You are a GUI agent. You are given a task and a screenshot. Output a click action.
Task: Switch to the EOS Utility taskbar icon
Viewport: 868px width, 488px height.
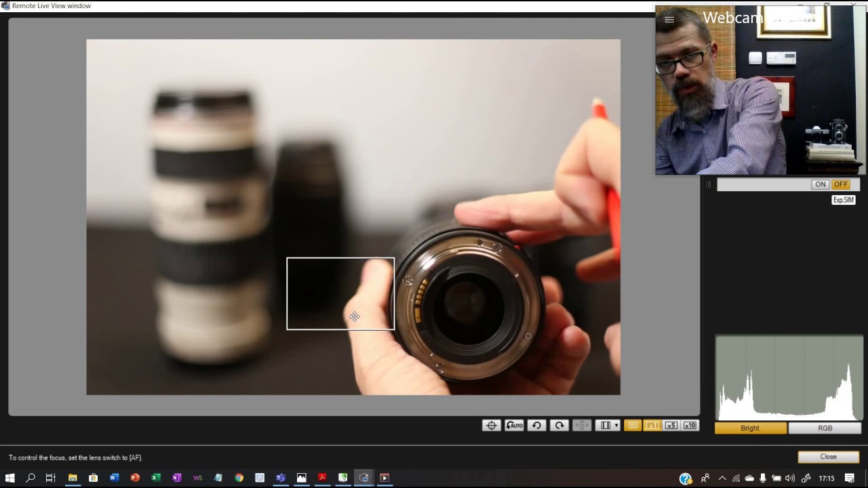pos(363,478)
